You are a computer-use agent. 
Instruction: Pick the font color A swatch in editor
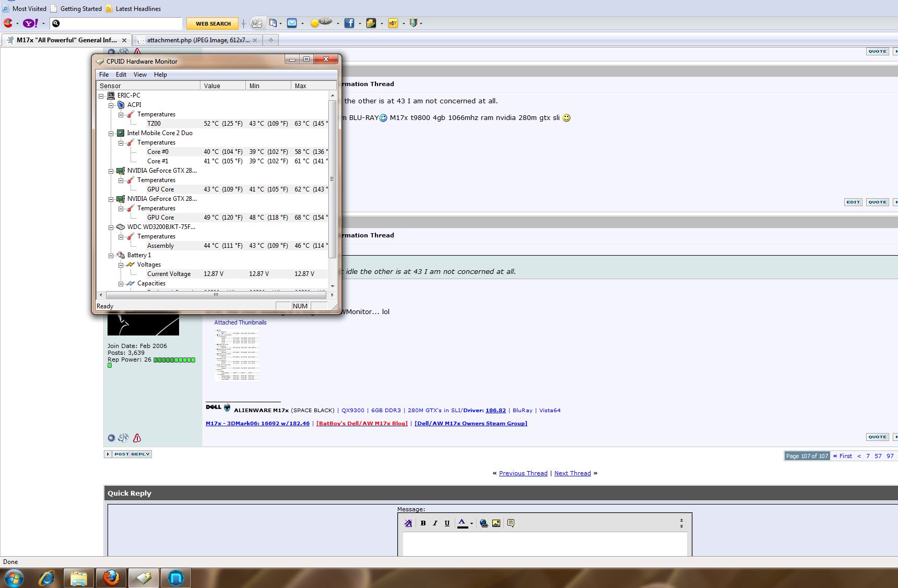pyautogui.click(x=463, y=523)
